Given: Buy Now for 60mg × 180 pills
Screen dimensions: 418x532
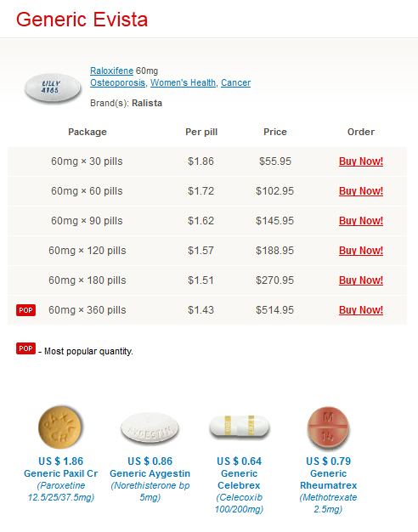Looking at the screenshot, I should pos(361,280).
